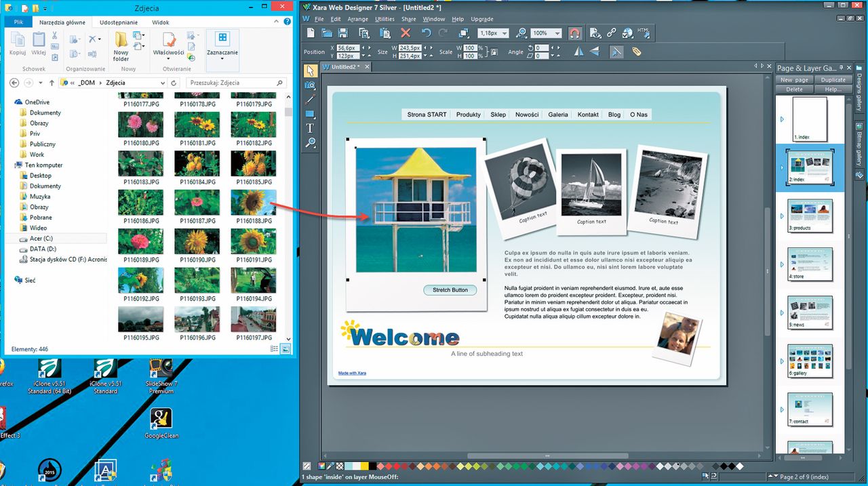Select the Text tool
868x486 pixels.
310,128
